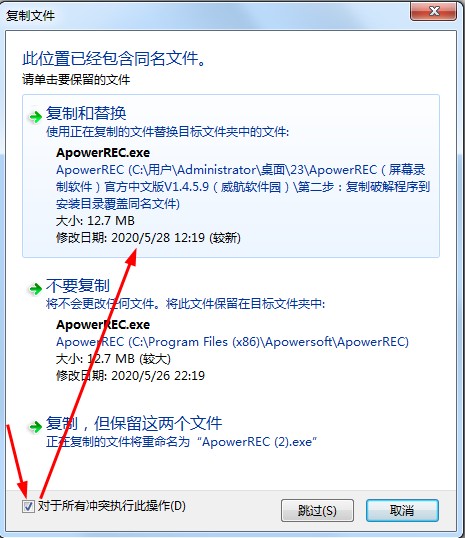Click source ApowerREC.exe file name
Image resolution: width=465 pixels, height=538 pixels.
click(103, 153)
